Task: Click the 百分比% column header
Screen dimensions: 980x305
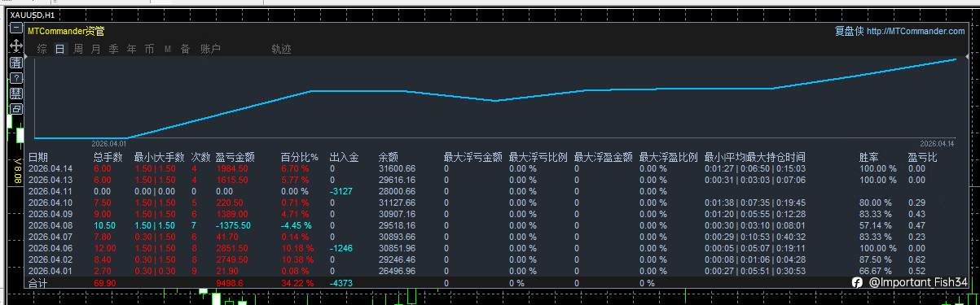Action: pos(299,157)
